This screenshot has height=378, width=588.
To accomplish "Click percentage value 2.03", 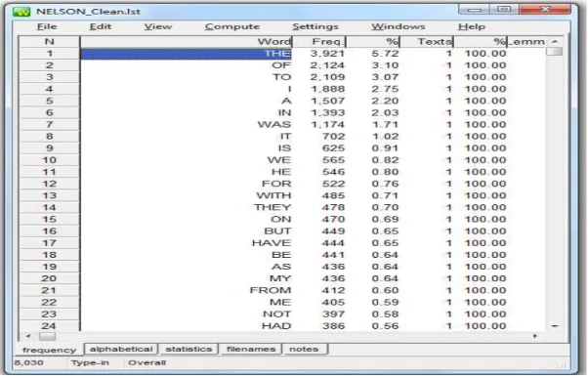I will 385,113.
